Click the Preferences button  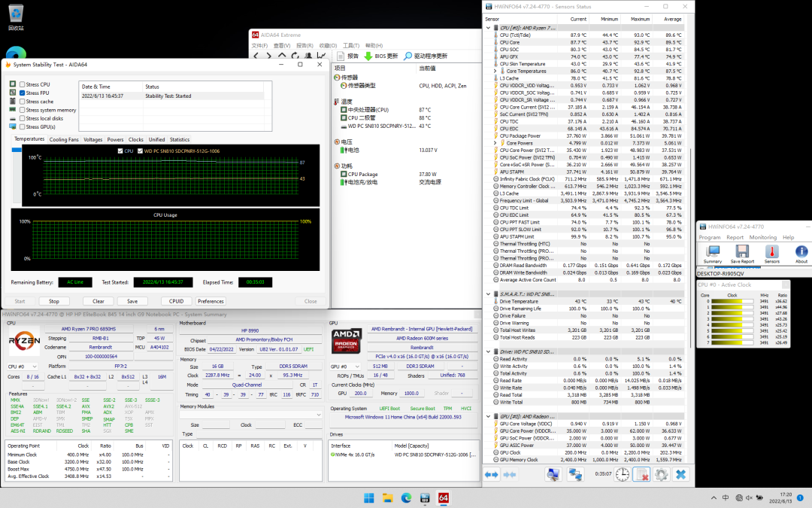211,301
